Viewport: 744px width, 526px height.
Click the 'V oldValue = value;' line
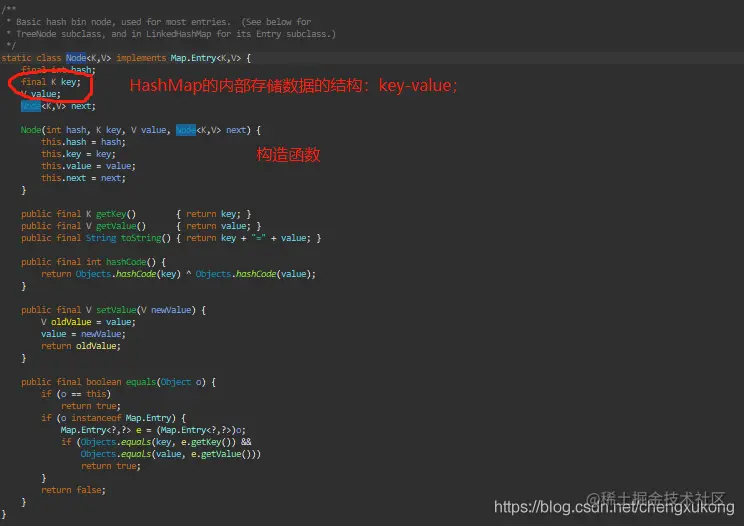tap(88, 322)
